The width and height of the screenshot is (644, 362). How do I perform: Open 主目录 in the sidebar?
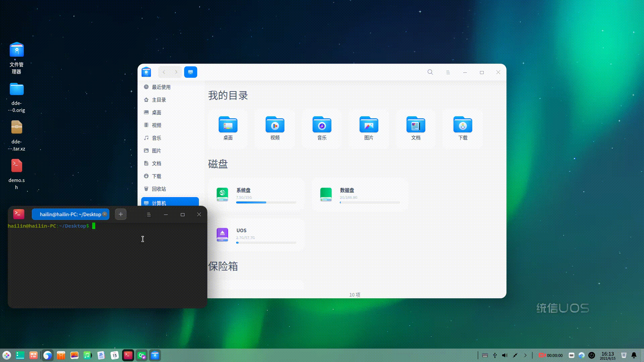[x=170, y=100]
